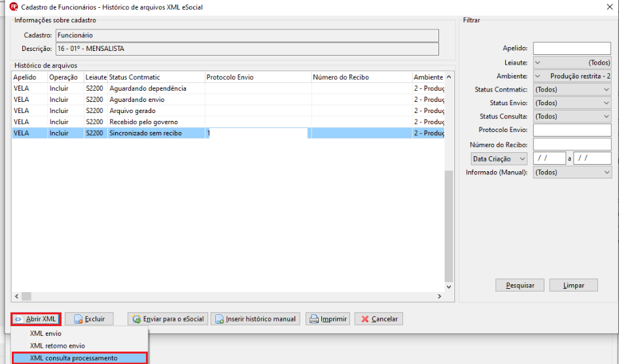Expand the Status Contmatic dropdown
This screenshot has height=364, width=619.
pyautogui.click(x=572, y=90)
